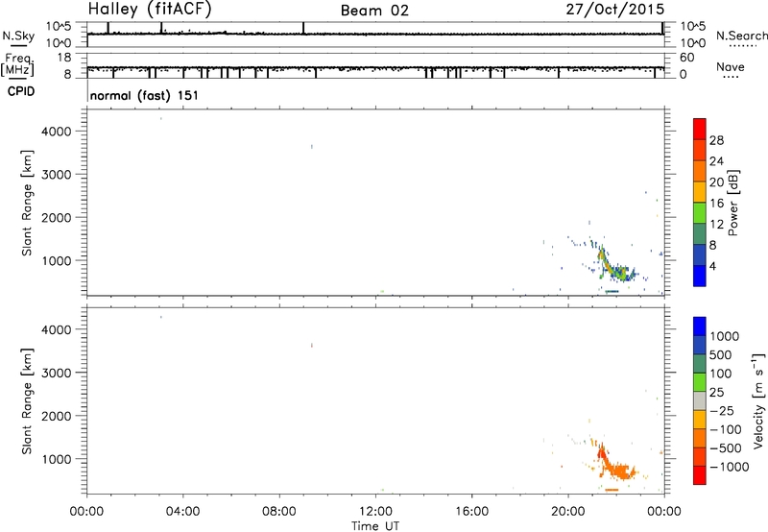Click the 'N.Sky' legend label

tap(18, 36)
